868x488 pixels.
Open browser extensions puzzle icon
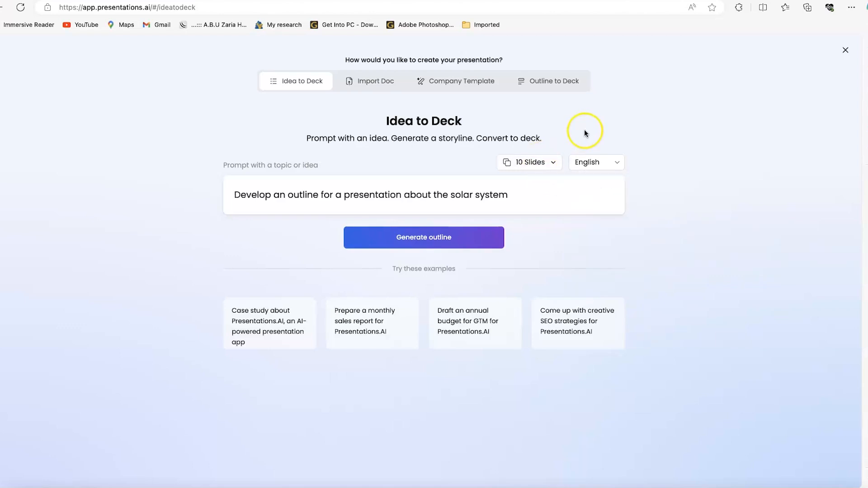point(739,7)
